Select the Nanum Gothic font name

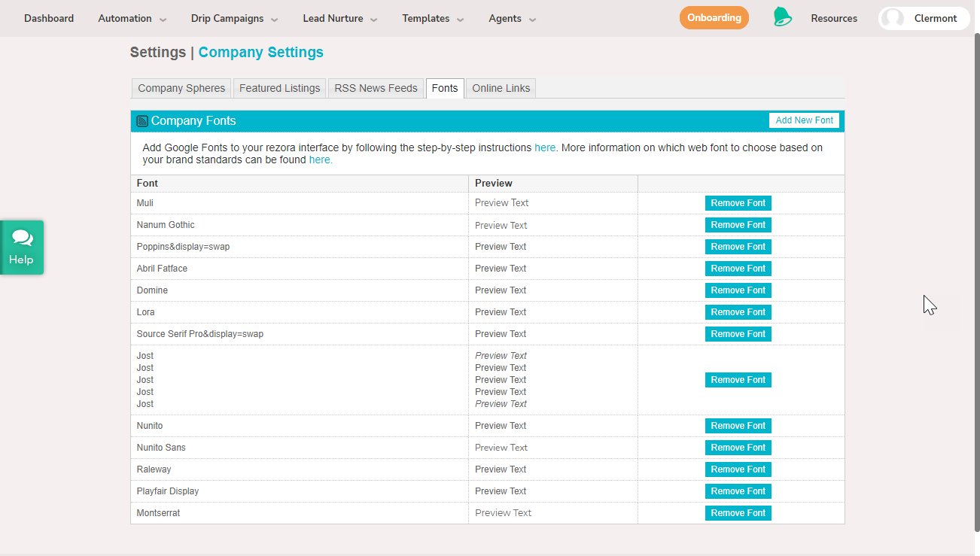(x=166, y=225)
